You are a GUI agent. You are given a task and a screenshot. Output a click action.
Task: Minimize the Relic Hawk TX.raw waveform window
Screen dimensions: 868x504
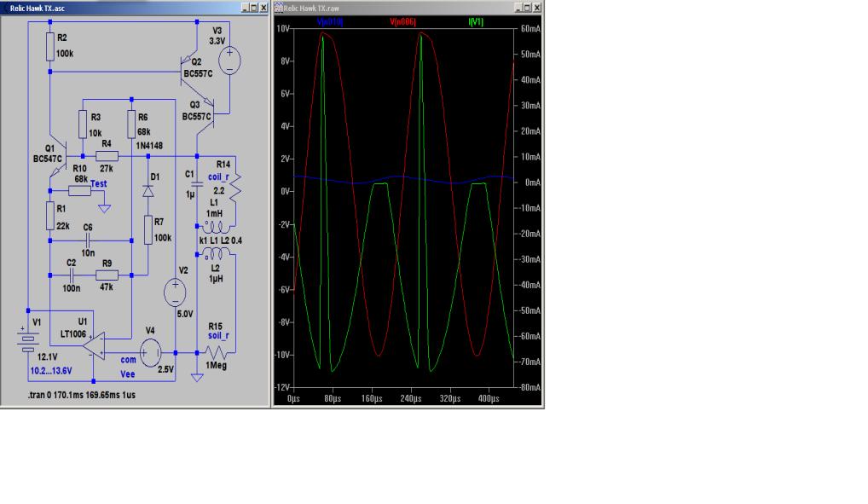click(x=519, y=7)
